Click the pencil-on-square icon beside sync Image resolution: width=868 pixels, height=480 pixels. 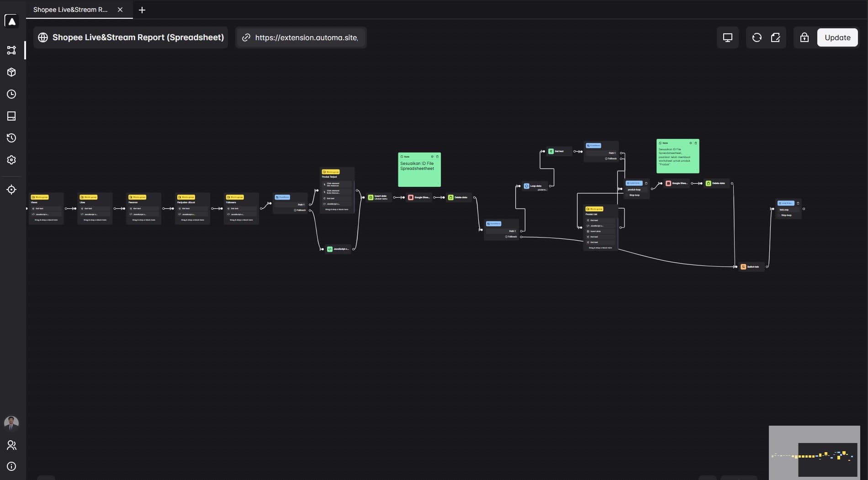pos(775,37)
